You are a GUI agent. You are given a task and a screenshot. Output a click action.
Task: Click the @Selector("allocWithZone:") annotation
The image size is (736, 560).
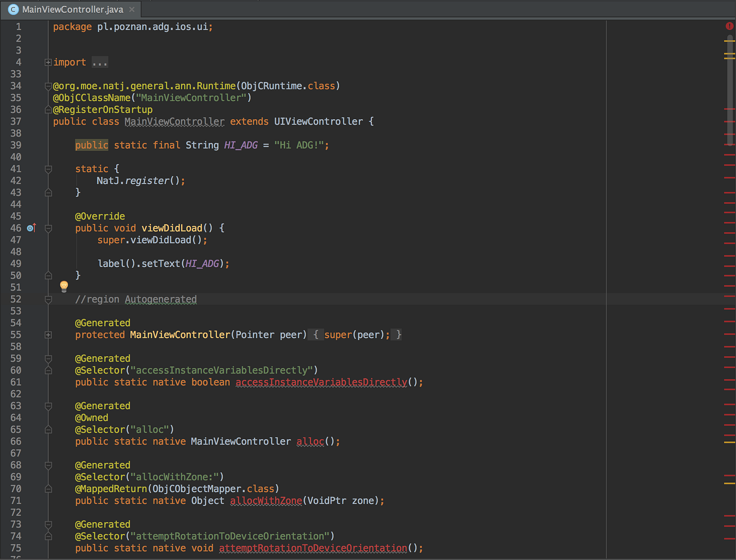[149, 477]
